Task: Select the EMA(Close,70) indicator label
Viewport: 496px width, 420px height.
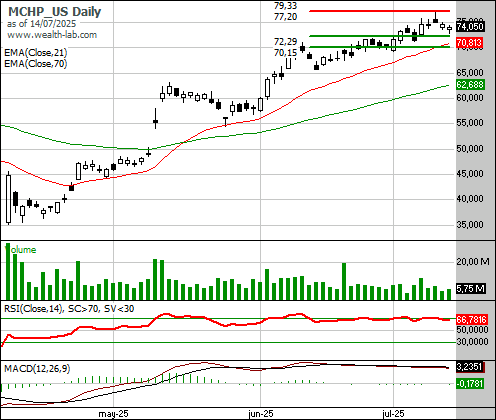Action: point(36,63)
